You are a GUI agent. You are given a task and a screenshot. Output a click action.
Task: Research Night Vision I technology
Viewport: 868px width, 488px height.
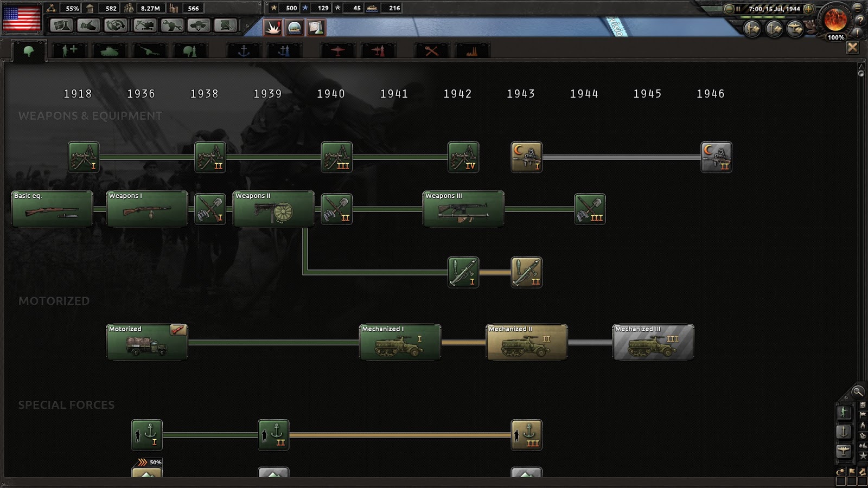(526, 157)
